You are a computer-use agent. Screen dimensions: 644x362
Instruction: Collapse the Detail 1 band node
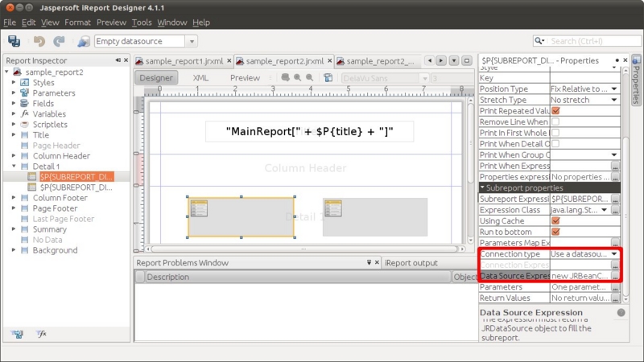pos(14,167)
